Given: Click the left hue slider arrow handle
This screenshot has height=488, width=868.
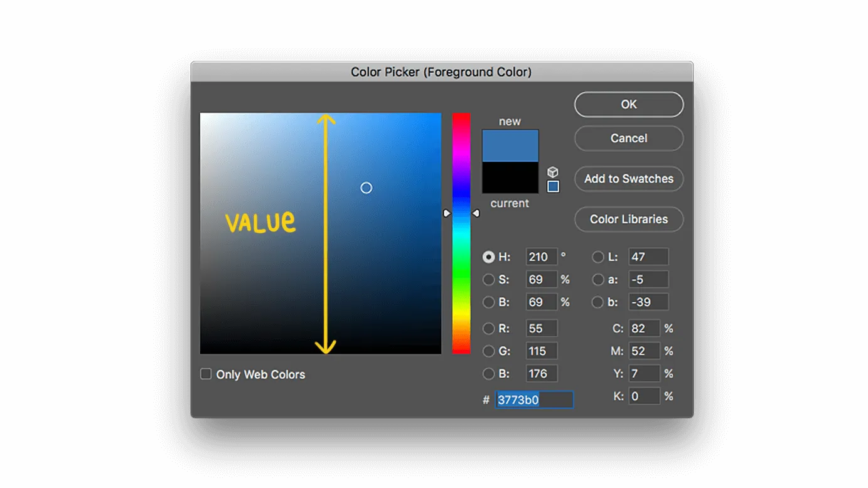Looking at the screenshot, I should point(447,213).
